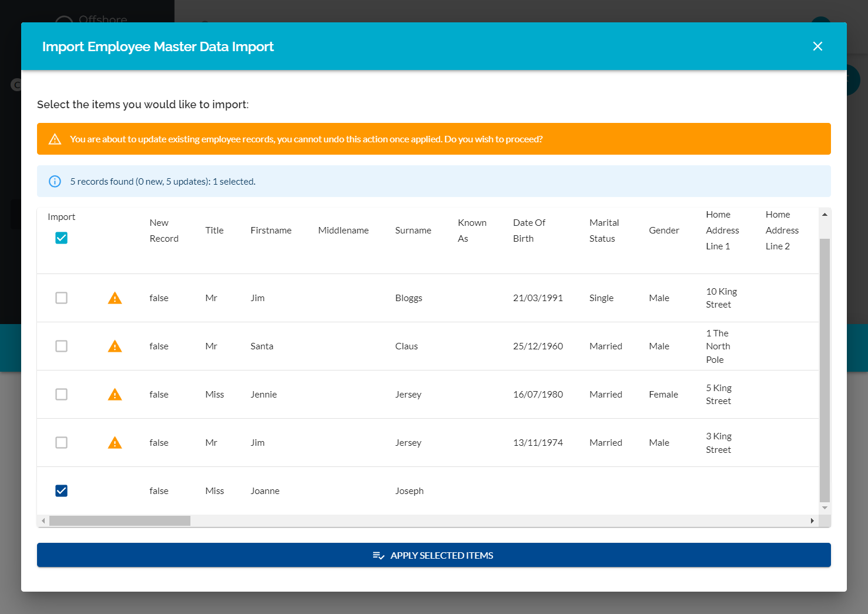Click the warning triangle in the orange banner
Viewport: 868px width, 614px height.
tap(55, 139)
